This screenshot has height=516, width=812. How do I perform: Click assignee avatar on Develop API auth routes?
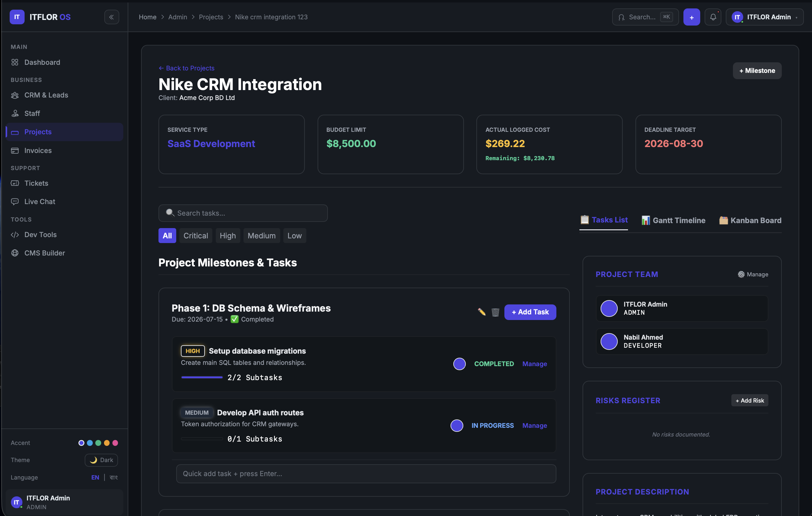pos(456,426)
